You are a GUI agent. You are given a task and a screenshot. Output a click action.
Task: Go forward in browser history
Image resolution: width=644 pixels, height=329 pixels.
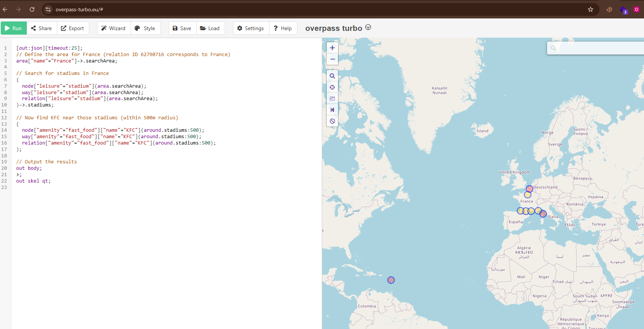click(x=18, y=9)
